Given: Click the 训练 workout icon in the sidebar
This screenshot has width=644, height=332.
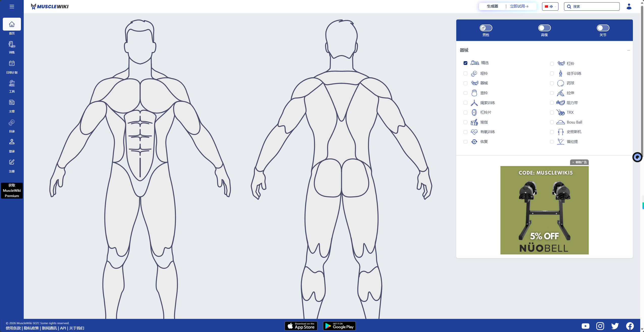Looking at the screenshot, I should click(x=12, y=45).
